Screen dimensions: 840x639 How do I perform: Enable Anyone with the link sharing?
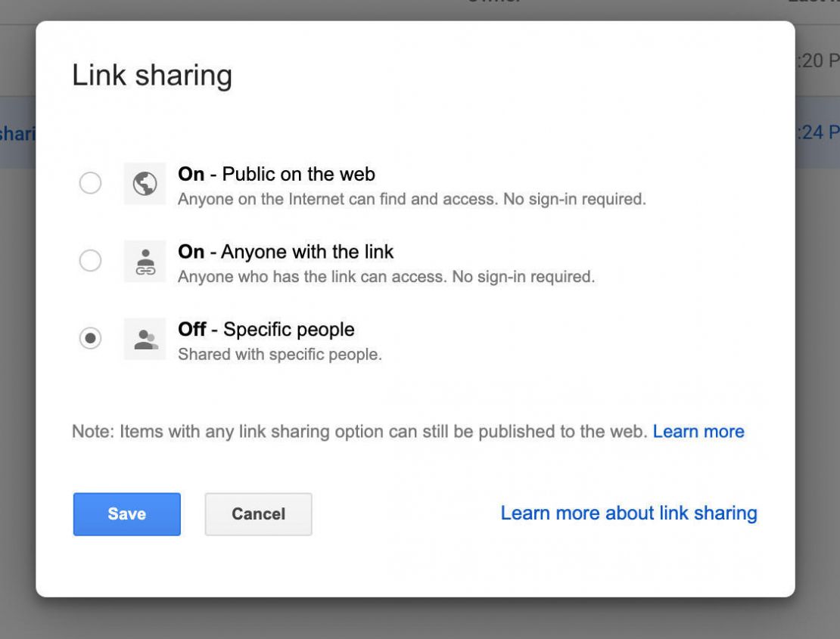91,260
